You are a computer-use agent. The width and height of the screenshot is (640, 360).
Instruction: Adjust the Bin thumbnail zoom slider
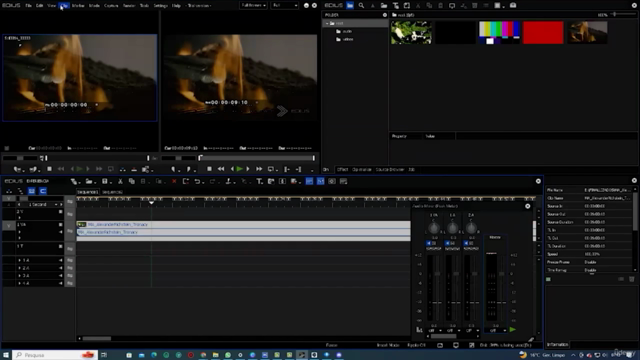pyautogui.click(x=615, y=15)
